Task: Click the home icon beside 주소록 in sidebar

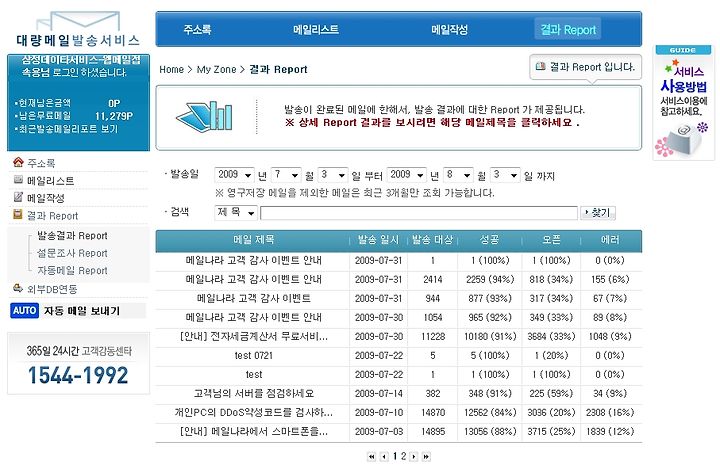Action: click(18, 162)
